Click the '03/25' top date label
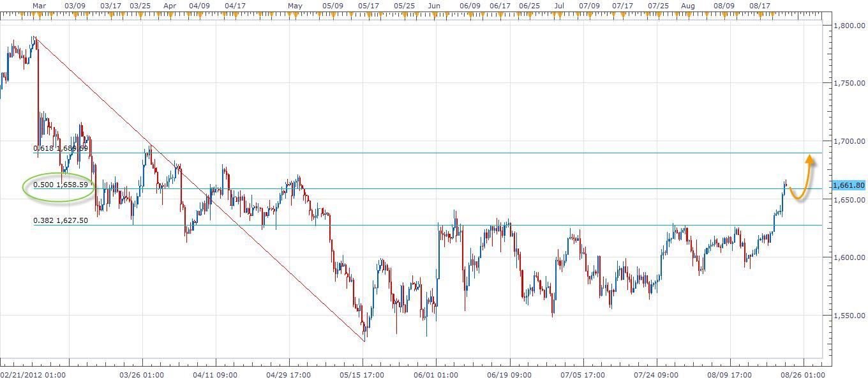Image resolution: width=868 pixels, height=382 pixels. pos(140,6)
